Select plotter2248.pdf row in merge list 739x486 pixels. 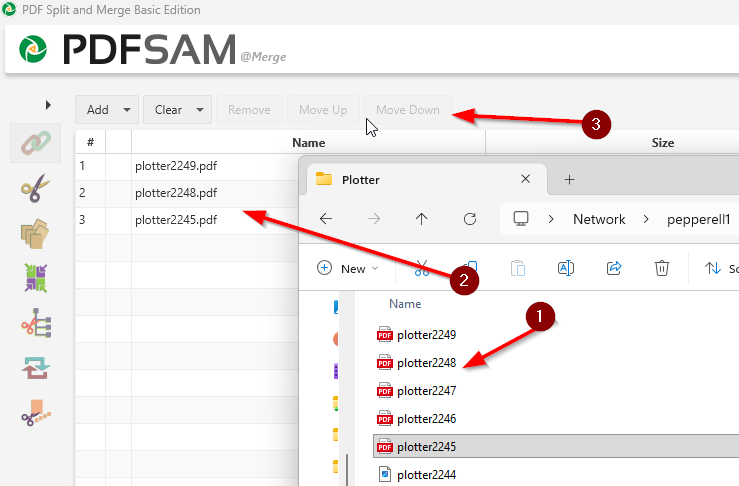tap(187, 193)
